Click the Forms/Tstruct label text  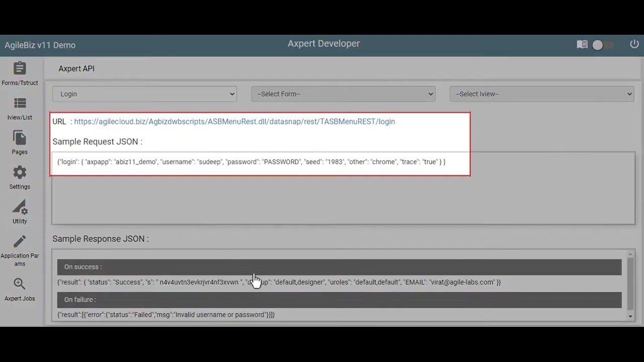(x=20, y=83)
